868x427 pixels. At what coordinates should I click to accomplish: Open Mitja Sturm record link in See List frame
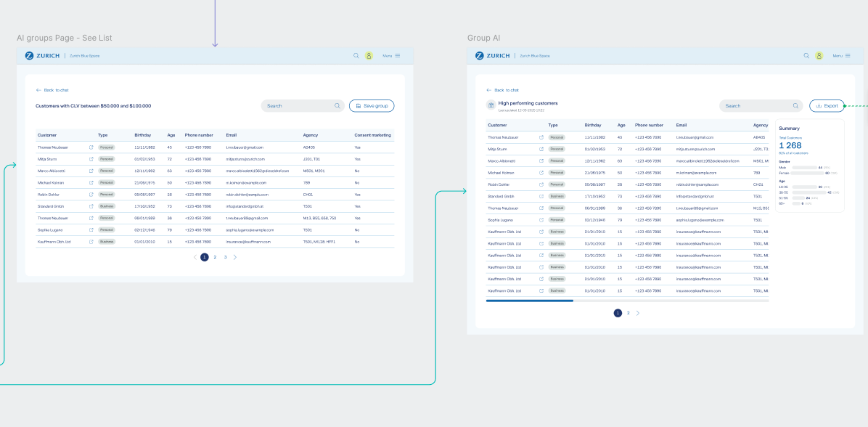click(x=91, y=159)
